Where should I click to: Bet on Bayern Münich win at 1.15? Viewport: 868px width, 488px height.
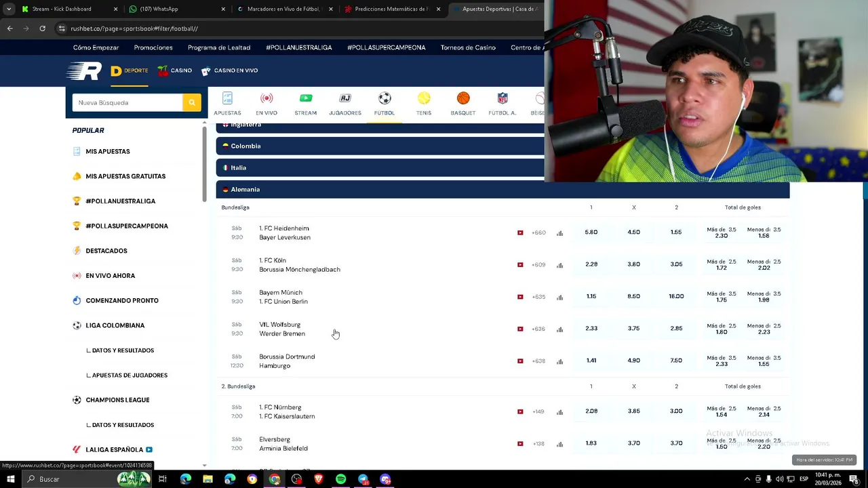(591, 296)
